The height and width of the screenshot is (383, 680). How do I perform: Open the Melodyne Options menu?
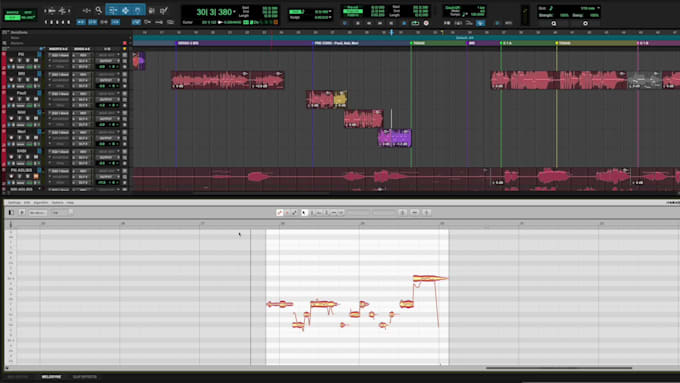(x=57, y=203)
